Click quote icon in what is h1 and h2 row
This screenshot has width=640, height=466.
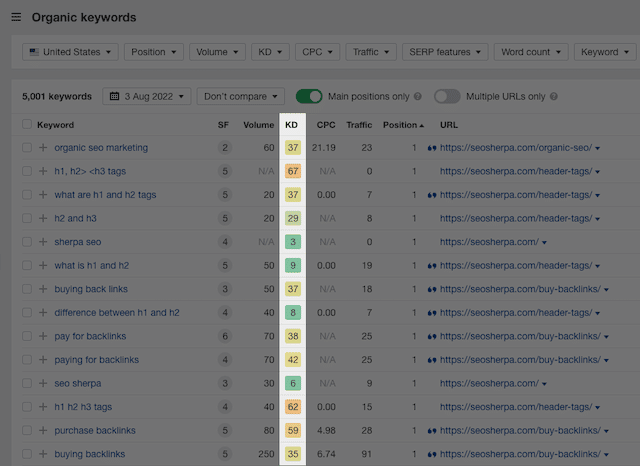pyautogui.click(x=432, y=266)
